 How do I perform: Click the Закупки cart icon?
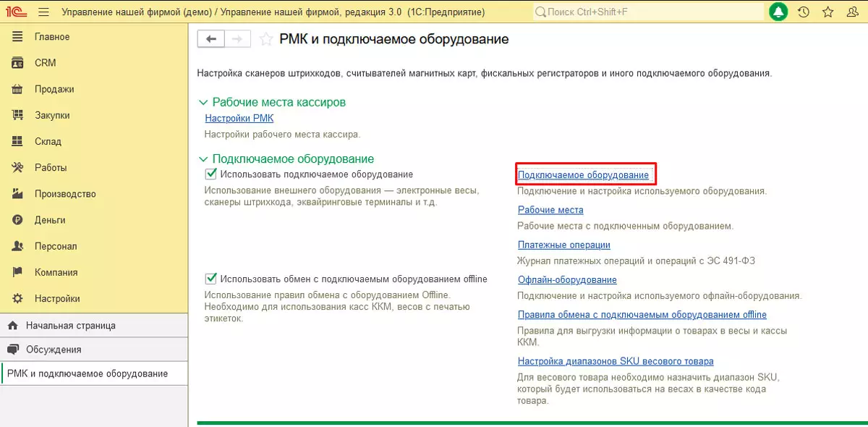tap(18, 115)
